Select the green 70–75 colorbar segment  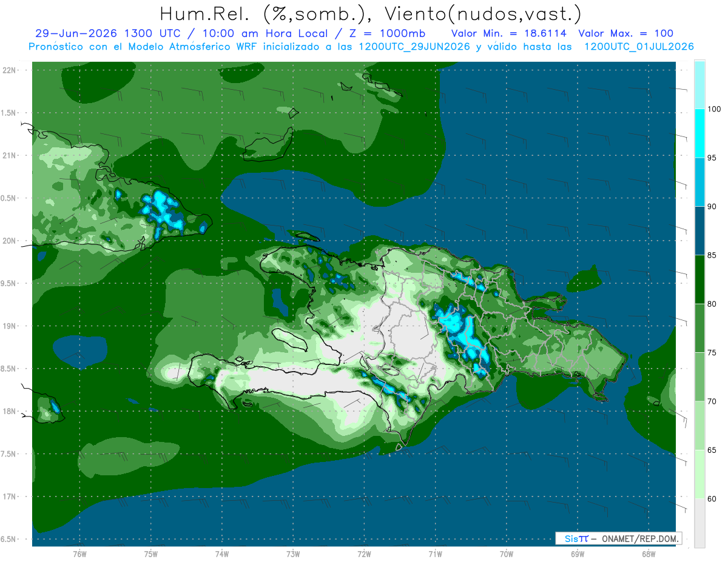pos(699,377)
